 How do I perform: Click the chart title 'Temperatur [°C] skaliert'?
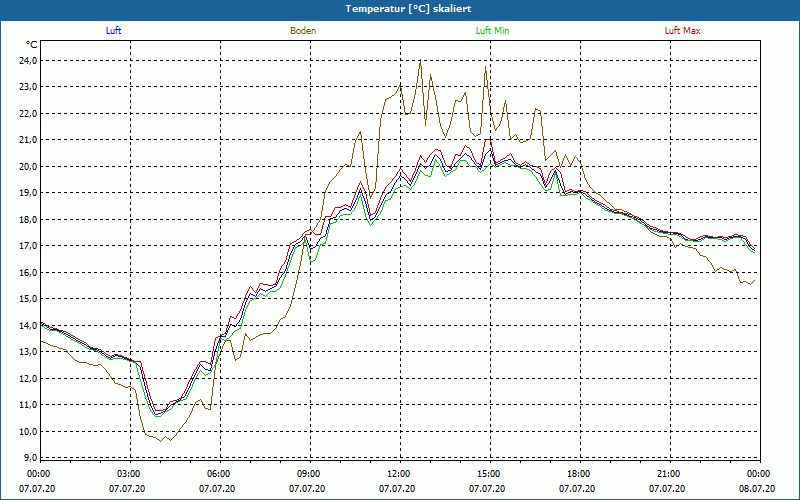[408, 9]
